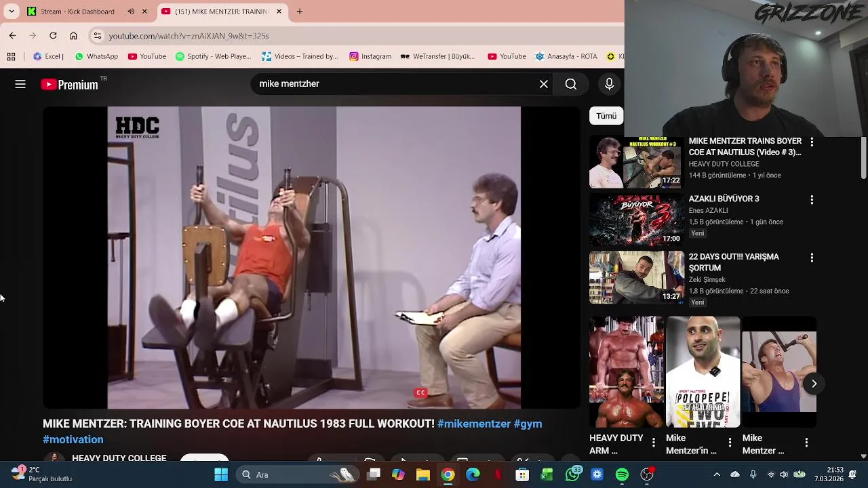The image size is (868, 488).
Task: Mute the Kick Dashboard tab audio
Action: click(x=131, y=12)
